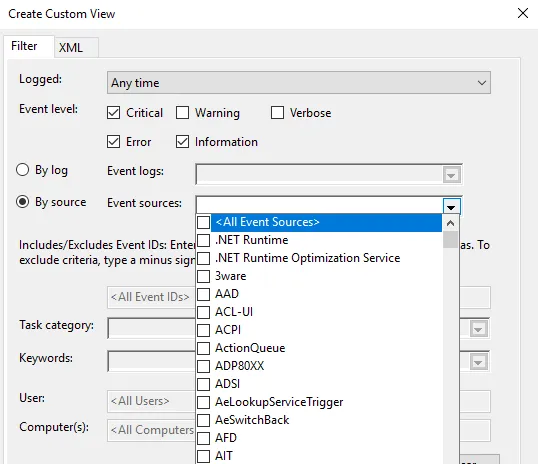The height and width of the screenshot is (464, 538).
Task: Click the All Computers input field
Action: (299, 430)
